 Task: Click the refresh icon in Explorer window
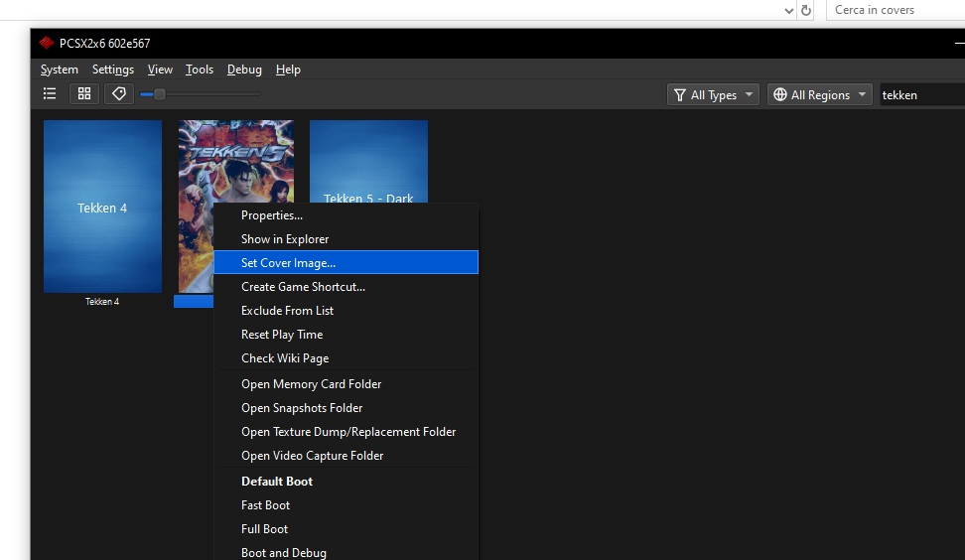coord(805,10)
